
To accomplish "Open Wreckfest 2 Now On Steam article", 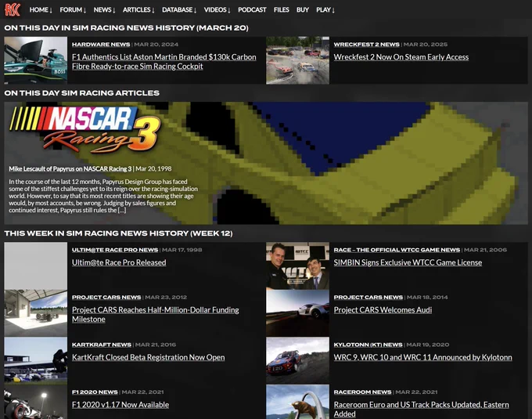I will [401, 57].
